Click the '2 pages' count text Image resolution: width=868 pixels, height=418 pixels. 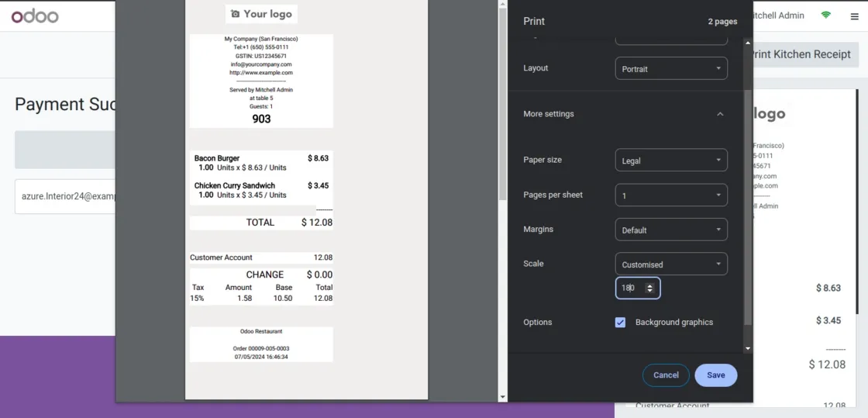tap(722, 22)
